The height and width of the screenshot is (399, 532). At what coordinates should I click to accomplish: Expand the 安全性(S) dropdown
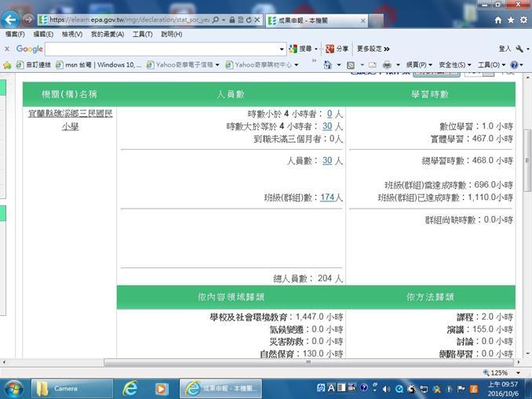click(x=455, y=64)
